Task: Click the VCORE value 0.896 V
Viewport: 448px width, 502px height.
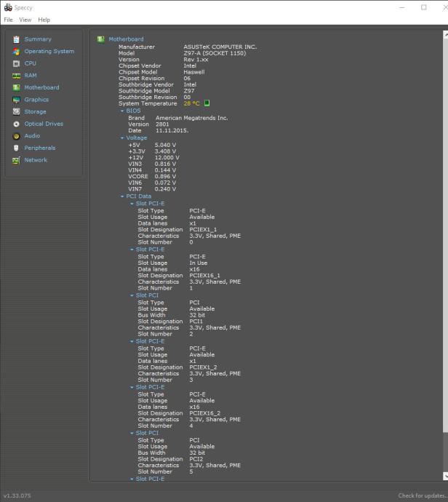Action: point(165,176)
